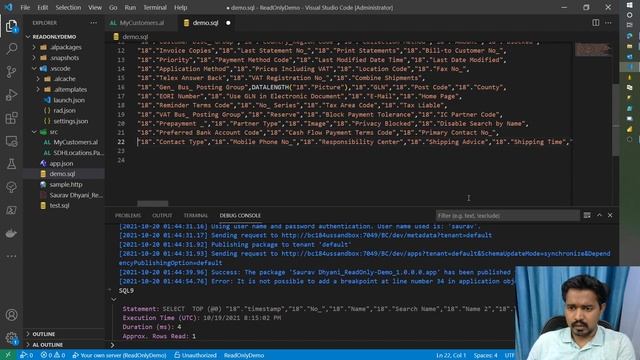Clear the debug console output
Screen dimensions: 640x360
587,215
